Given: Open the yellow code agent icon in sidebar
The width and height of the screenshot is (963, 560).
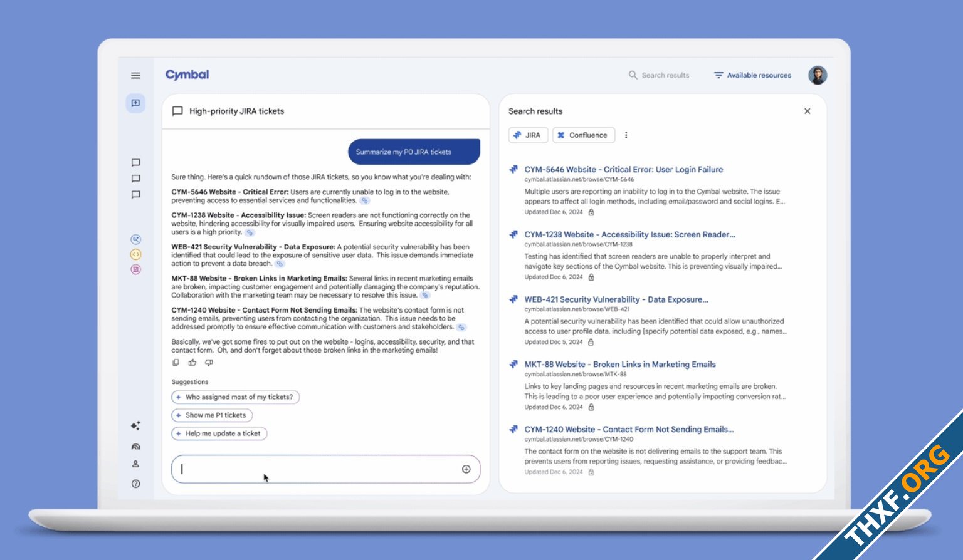Looking at the screenshot, I should coord(135,254).
